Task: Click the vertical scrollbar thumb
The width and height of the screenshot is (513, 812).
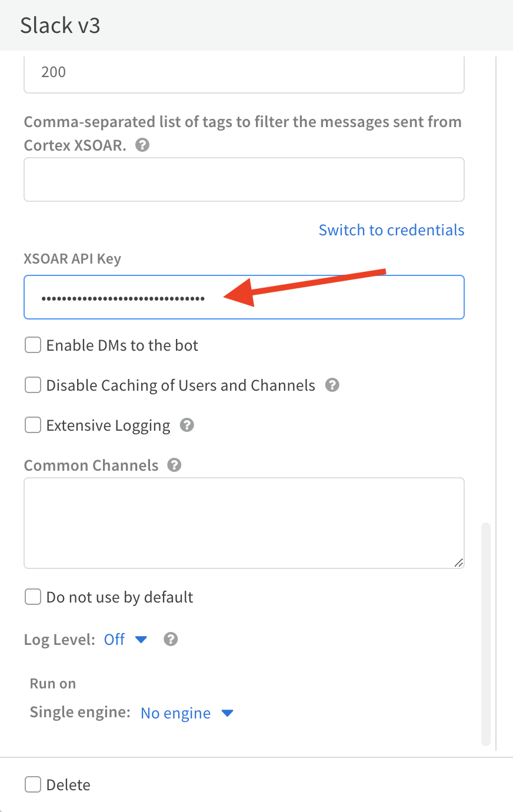Action: [x=486, y=633]
